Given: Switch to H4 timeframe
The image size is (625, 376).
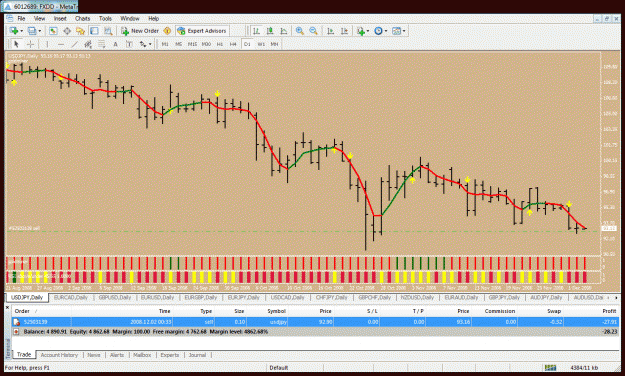Looking at the screenshot, I should 233,44.
